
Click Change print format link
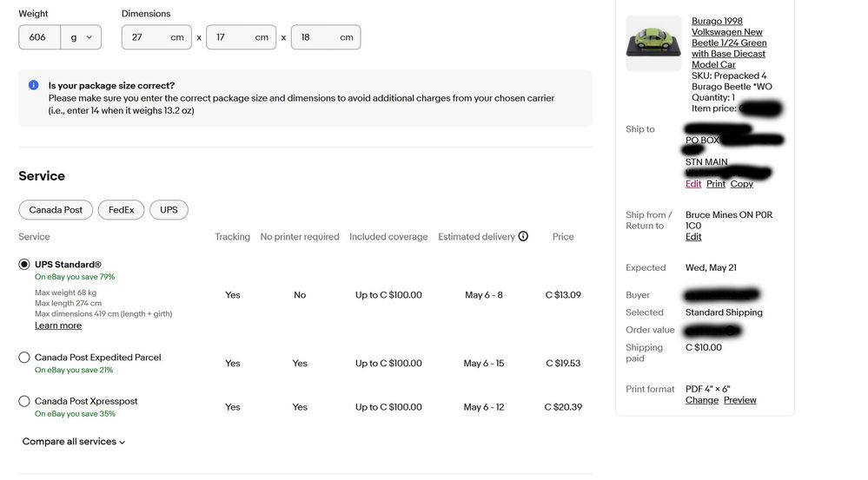pos(702,400)
